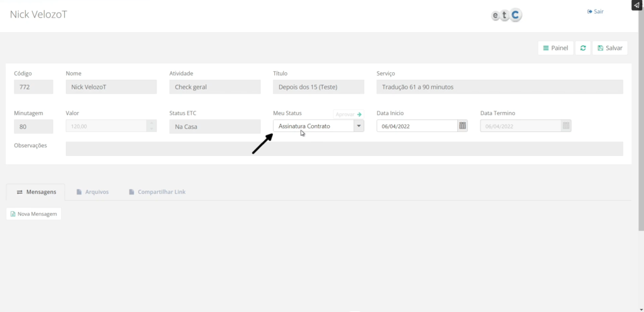Click the green Aprovar arrow
644x312 pixels.
pos(359,114)
